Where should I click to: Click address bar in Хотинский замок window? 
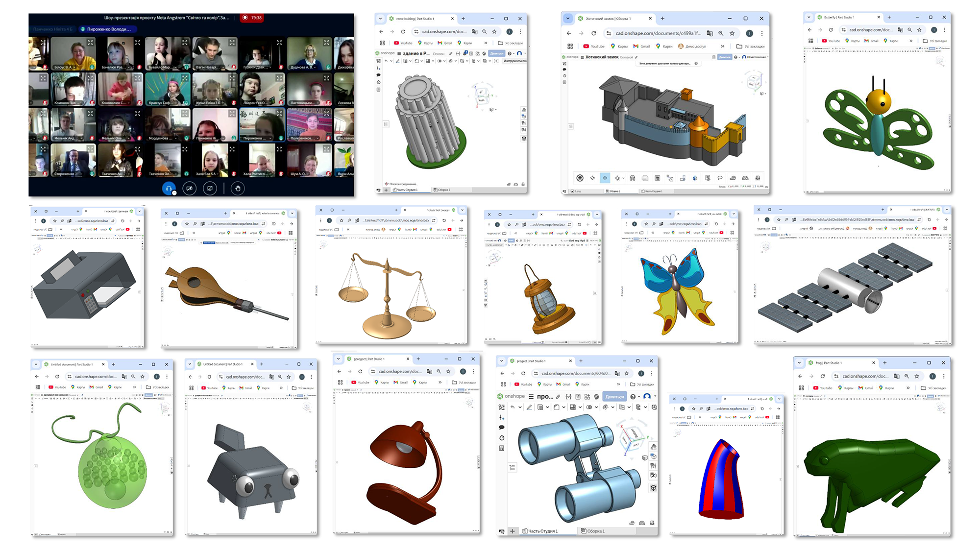(657, 33)
